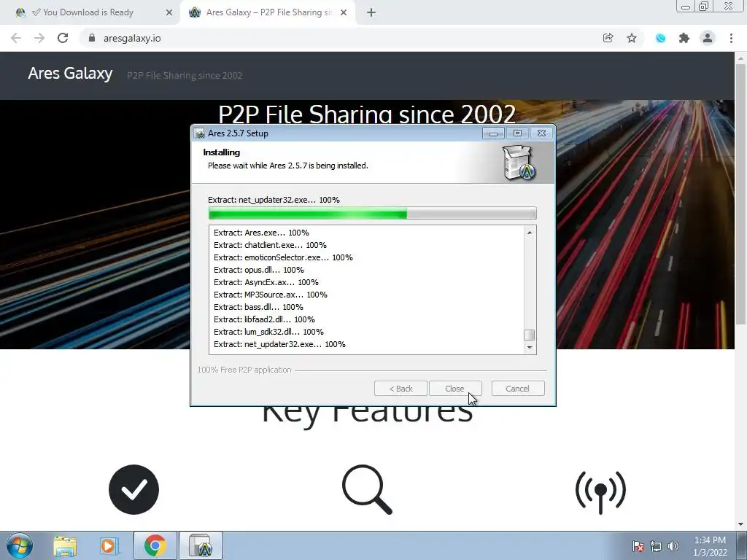Bookmark this page with the star icon
The width and height of the screenshot is (747, 560).
click(632, 38)
